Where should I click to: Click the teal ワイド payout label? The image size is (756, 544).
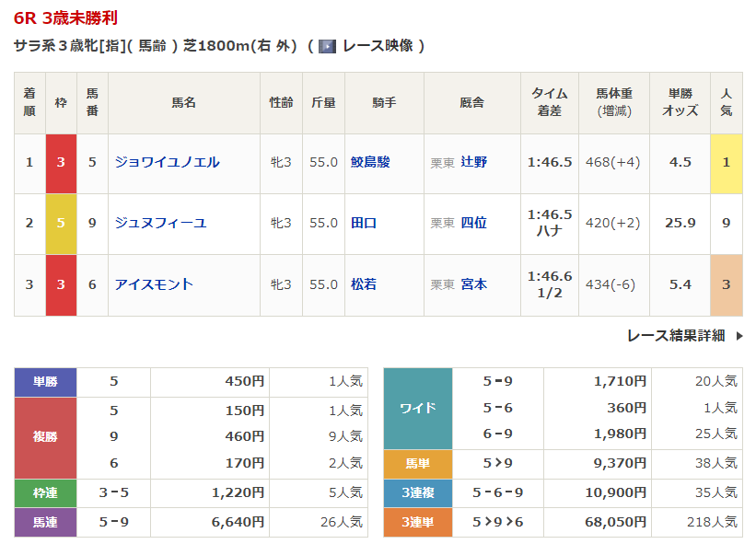417,408
